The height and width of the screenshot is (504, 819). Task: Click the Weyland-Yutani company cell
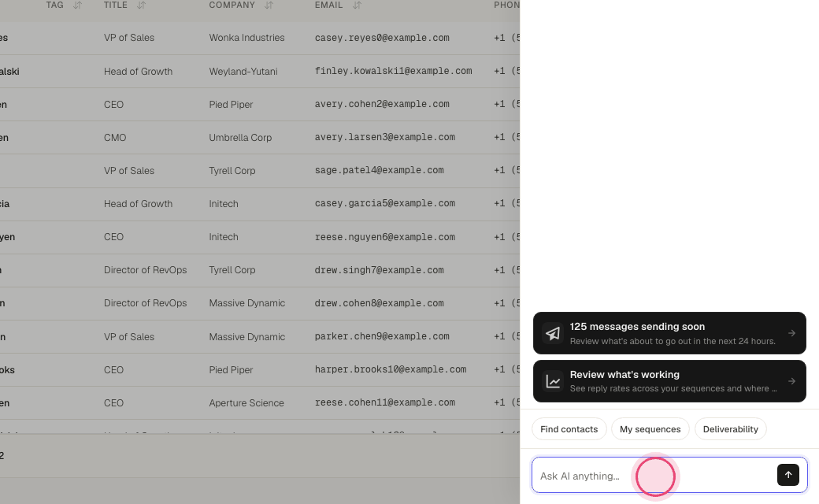pos(243,72)
